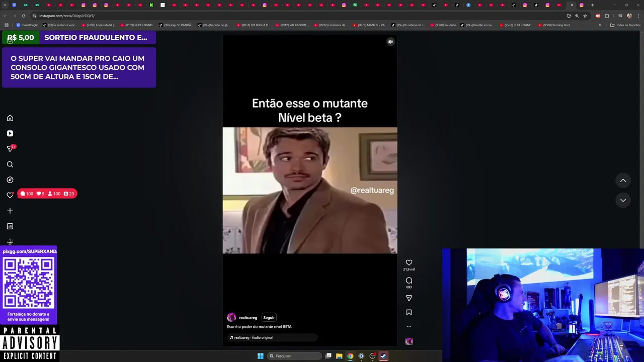Open a new Chrome tab

coord(592,5)
